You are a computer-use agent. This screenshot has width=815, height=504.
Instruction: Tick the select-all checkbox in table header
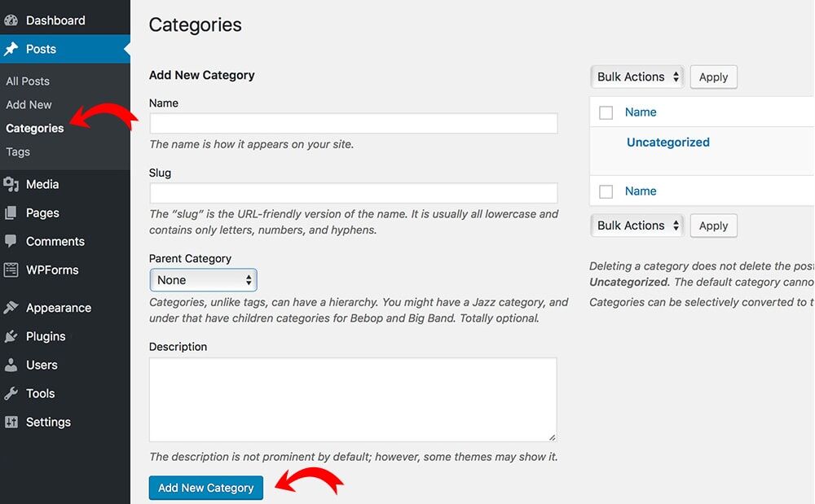(x=606, y=112)
